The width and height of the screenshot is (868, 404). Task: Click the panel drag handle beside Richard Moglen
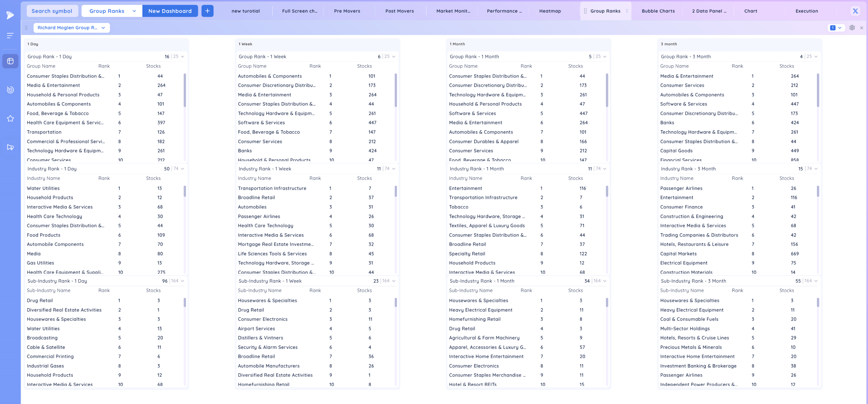tap(26, 28)
